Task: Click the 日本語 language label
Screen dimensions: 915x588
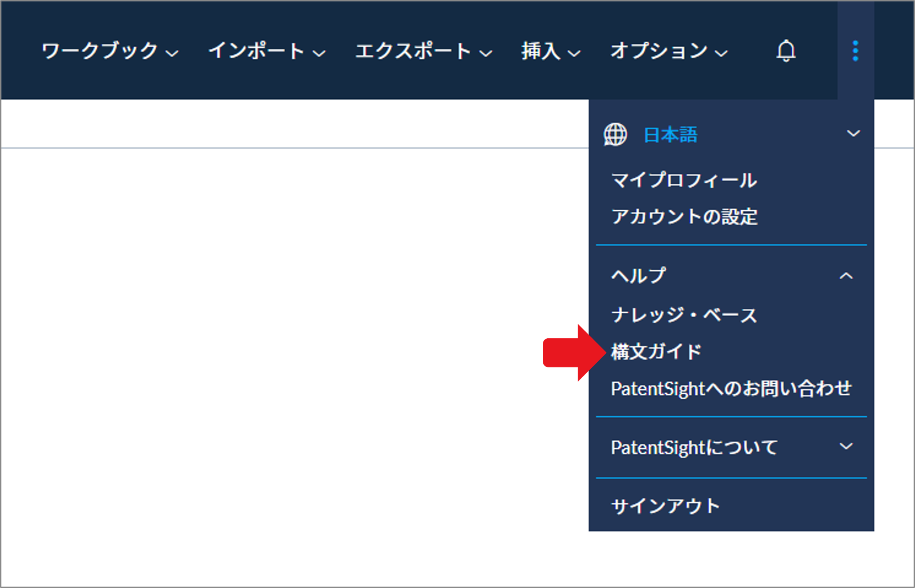Action: pyautogui.click(x=670, y=135)
